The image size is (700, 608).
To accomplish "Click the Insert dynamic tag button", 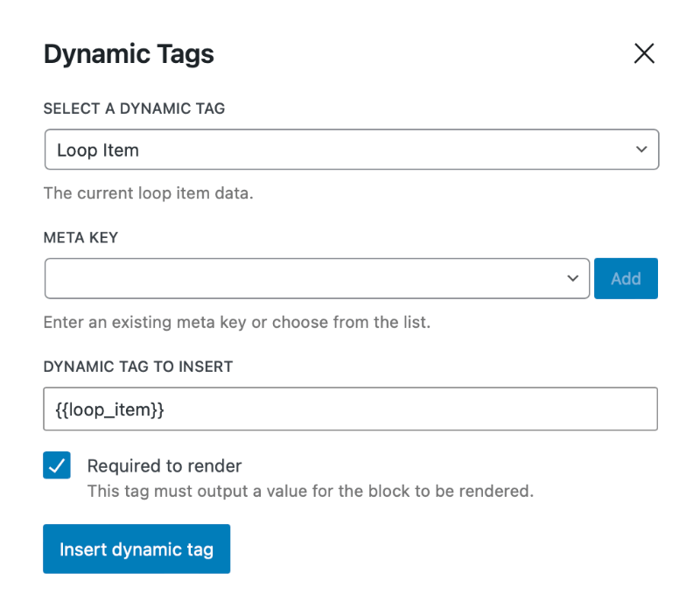I will pyautogui.click(x=136, y=549).
